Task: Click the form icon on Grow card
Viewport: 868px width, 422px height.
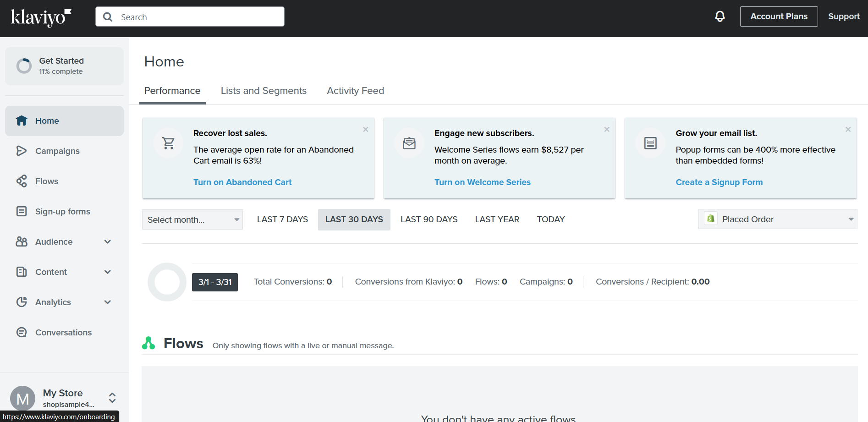Action: pos(650,143)
